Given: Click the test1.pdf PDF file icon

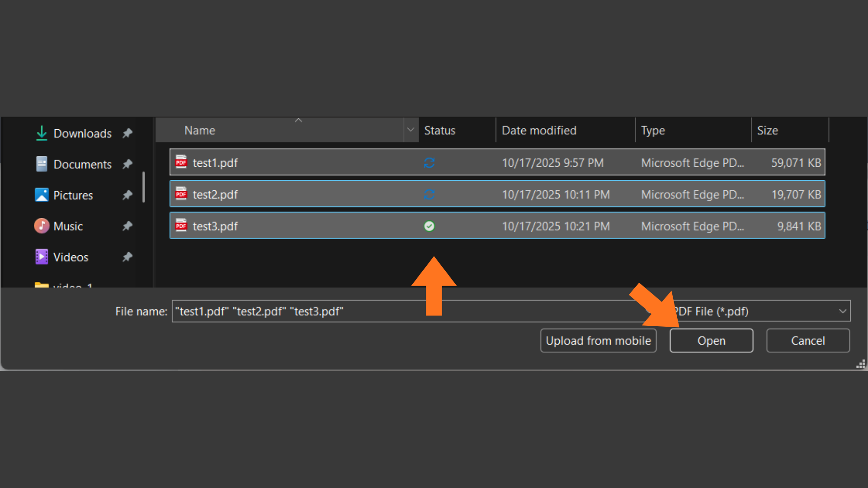Looking at the screenshot, I should pyautogui.click(x=181, y=162).
